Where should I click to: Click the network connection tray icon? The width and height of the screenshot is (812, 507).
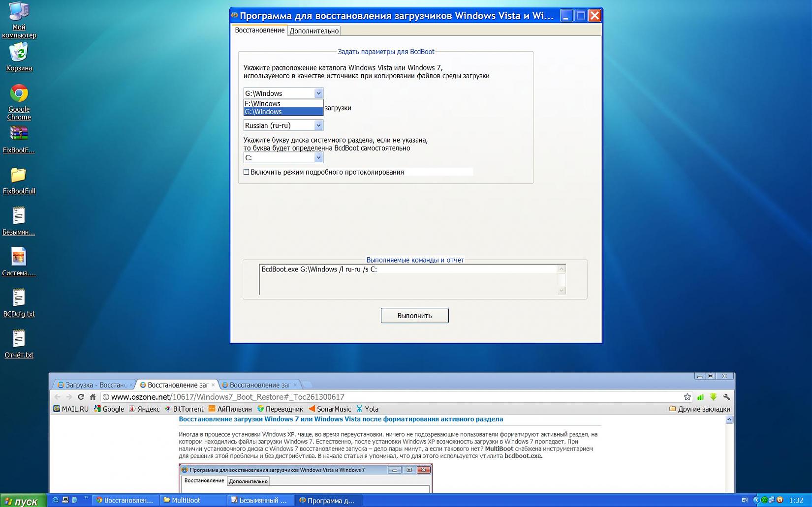pos(772,500)
